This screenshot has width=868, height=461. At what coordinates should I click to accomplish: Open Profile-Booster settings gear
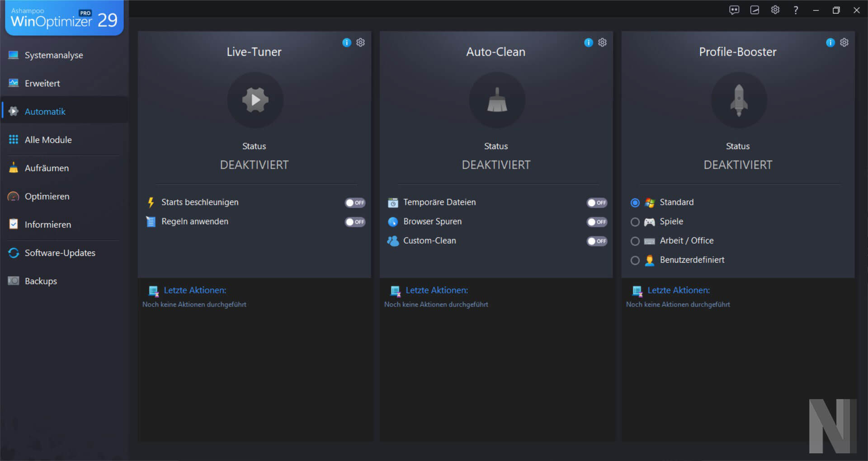pyautogui.click(x=844, y=42)
